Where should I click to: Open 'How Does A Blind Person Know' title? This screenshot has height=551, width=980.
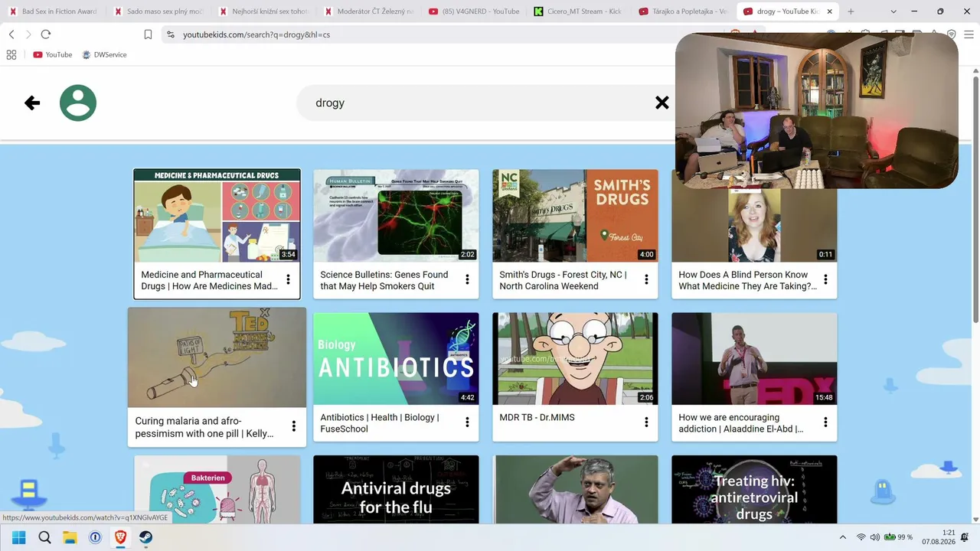click(747, 280)
